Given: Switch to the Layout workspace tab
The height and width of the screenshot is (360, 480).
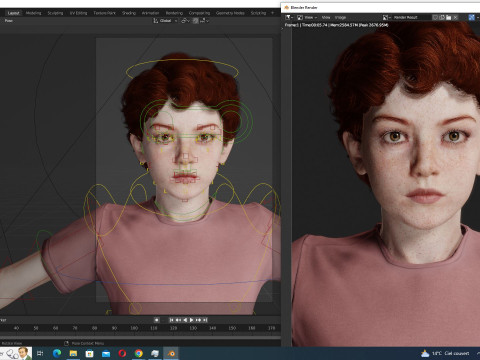Looking at the screenshot, I should pos(14,13).
